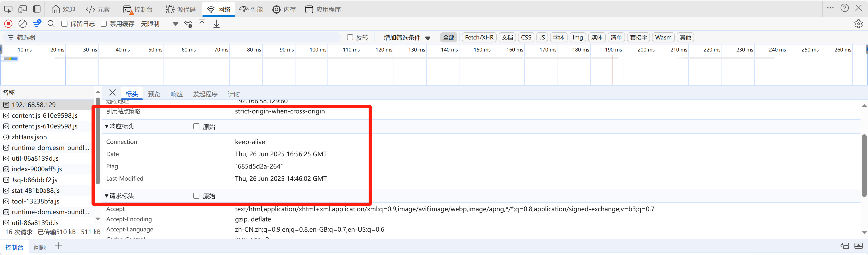Close the request details pane

[x=113, y=93]
